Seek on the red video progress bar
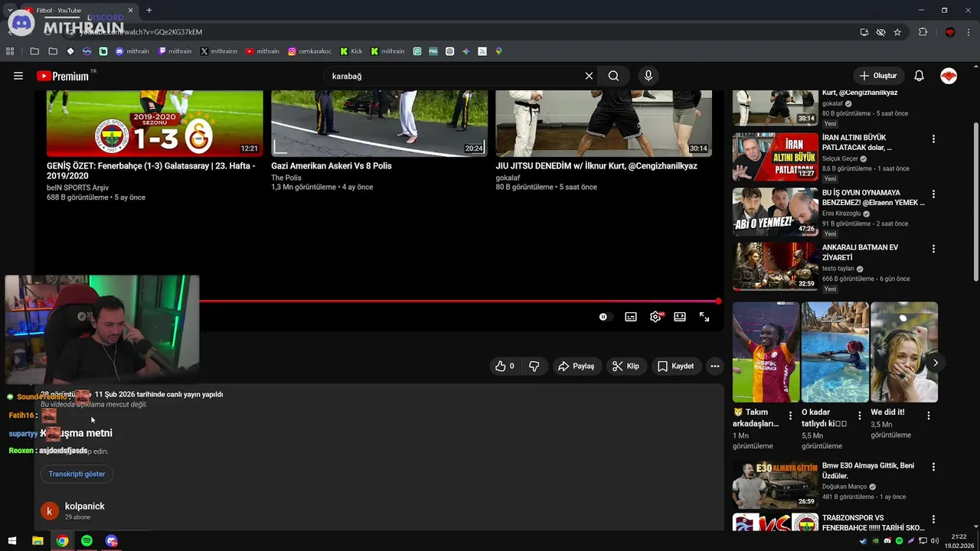Viewport: 980px width, 551px height. [x=459, y=302]
